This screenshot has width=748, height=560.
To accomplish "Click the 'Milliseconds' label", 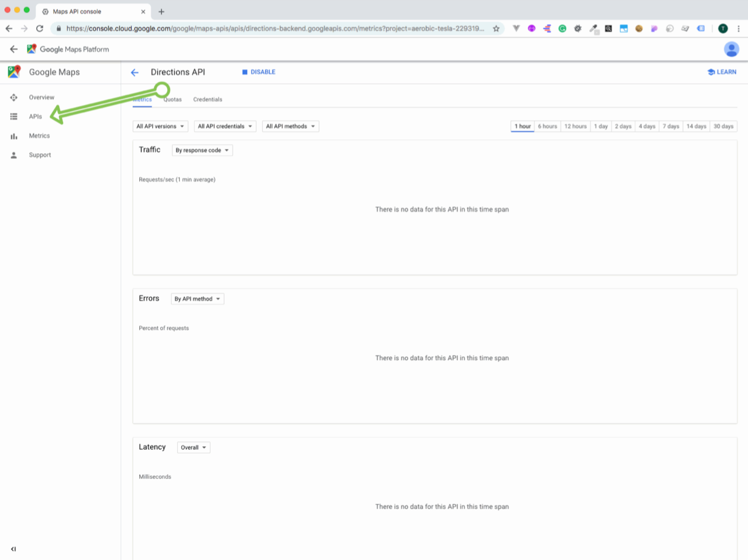I will tap(155, 477).
